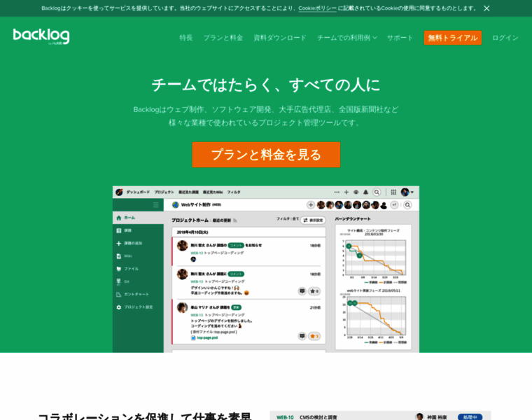Click the globe icon beside Webサイト制作
Image resolution: width=532 pixels, height=420 pixels.
click(176, 205)
